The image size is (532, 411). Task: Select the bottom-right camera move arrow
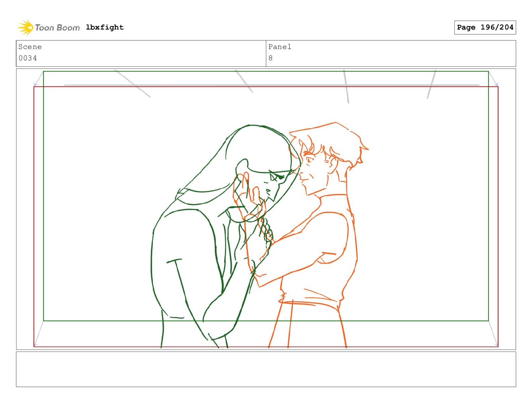click(x=493, y=334)
